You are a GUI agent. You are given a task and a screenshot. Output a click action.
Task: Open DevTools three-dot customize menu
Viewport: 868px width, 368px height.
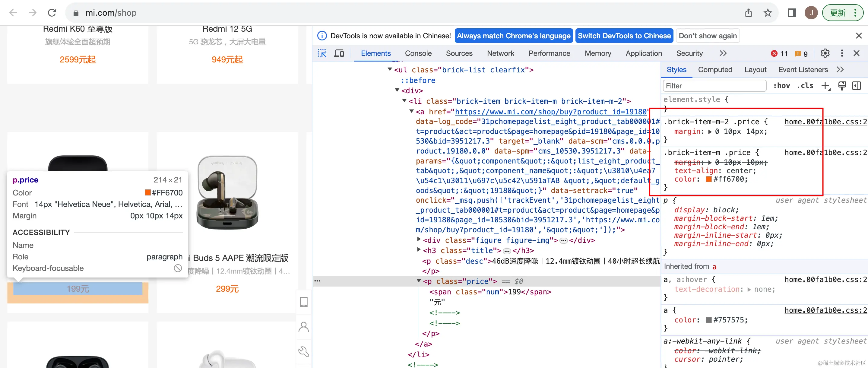[x=842, y=53]
